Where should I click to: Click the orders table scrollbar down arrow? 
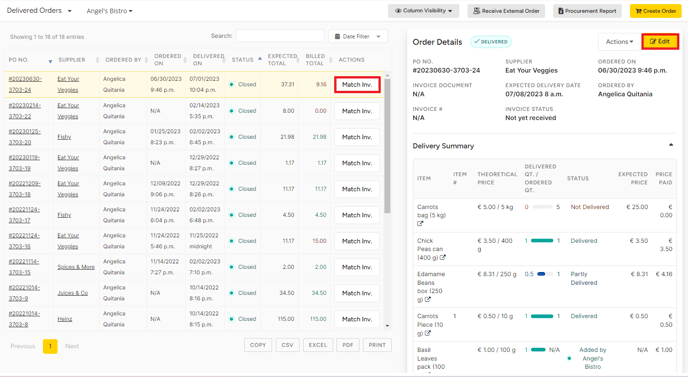[387, 326]
